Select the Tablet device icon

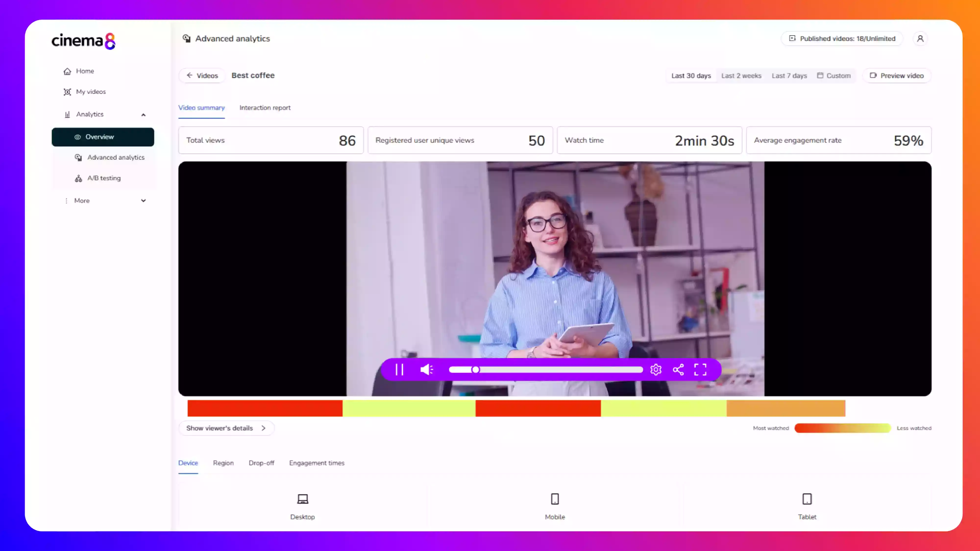807,499
